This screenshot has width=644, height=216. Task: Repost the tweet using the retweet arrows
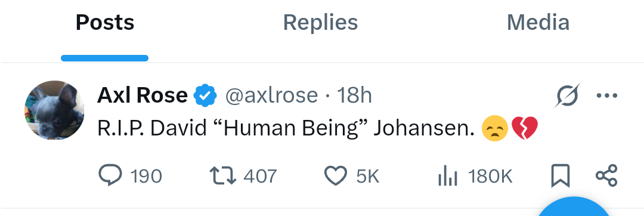(x=223, y=176)
